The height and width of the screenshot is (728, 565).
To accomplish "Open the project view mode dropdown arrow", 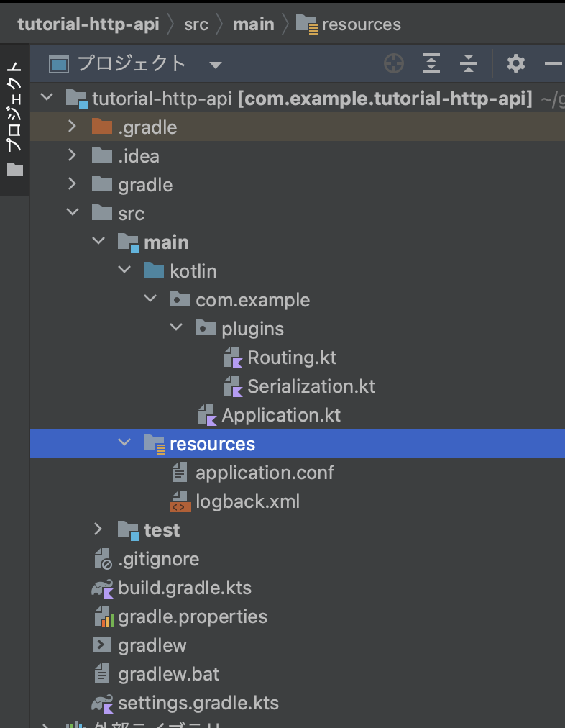I will coord(215,65).
